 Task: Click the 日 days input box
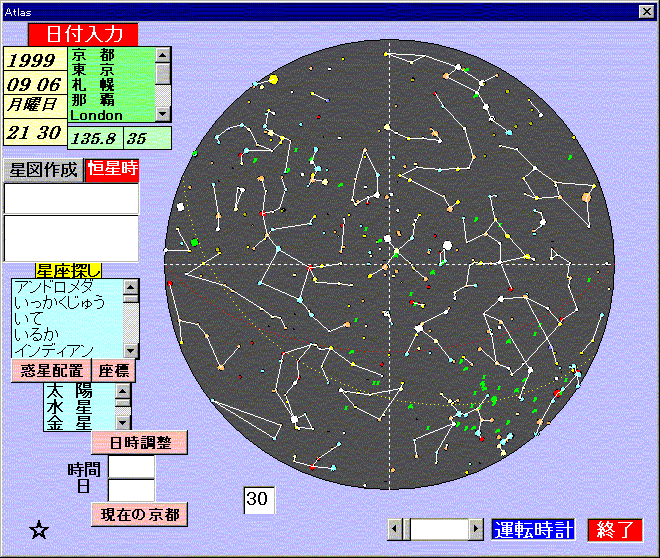131,490
